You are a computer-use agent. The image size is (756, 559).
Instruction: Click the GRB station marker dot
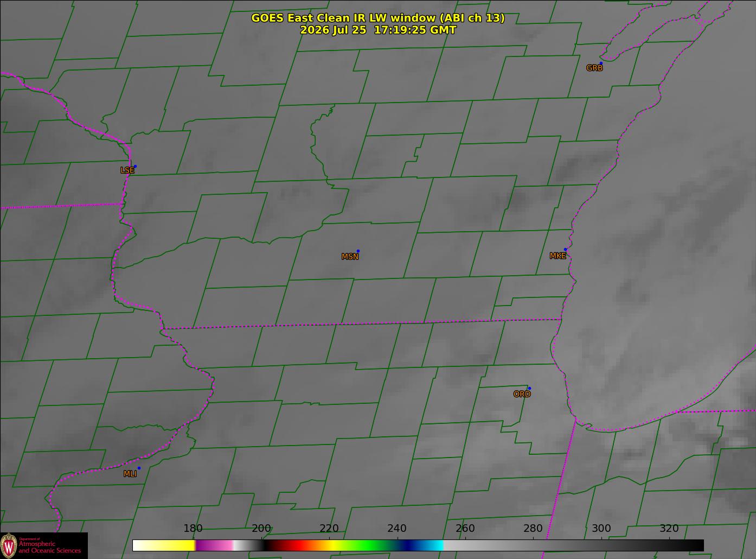click(x=601, y=63)
